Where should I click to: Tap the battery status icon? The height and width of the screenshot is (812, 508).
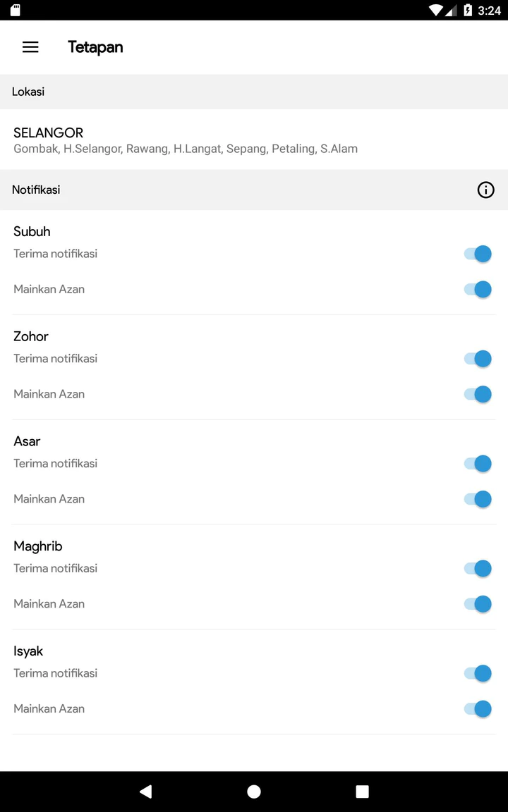pyautogui.click(x=467, y=10)
